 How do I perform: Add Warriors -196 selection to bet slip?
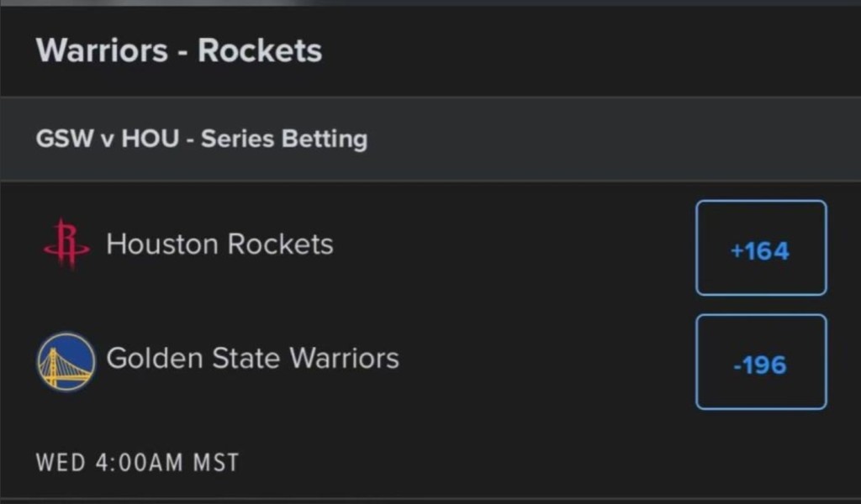click(x=761, y=363)
